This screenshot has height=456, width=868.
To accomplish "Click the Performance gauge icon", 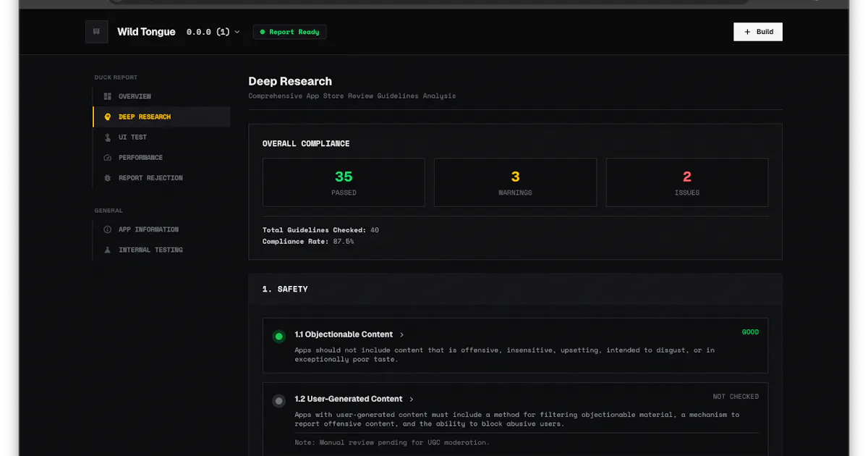I will click(x=108, y=157).
